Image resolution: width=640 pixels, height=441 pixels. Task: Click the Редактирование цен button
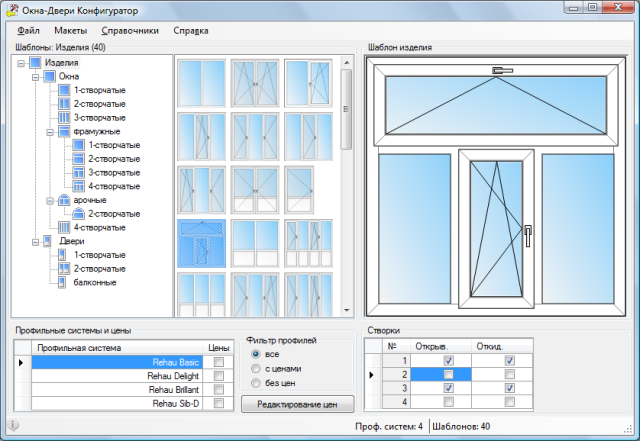tap(297, 403)
